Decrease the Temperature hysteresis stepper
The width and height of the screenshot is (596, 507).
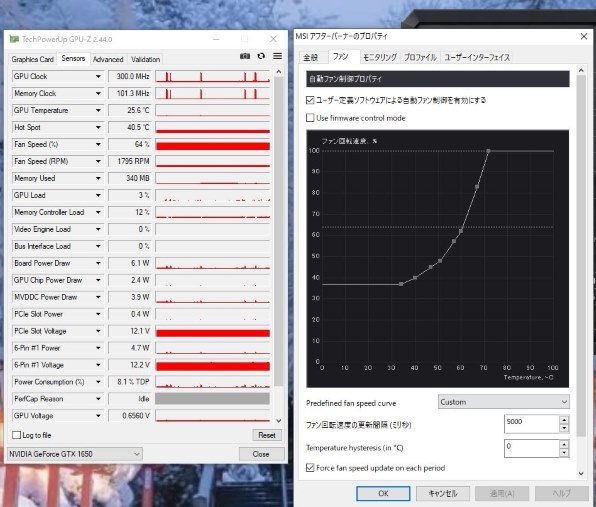(x=564, y=453)
